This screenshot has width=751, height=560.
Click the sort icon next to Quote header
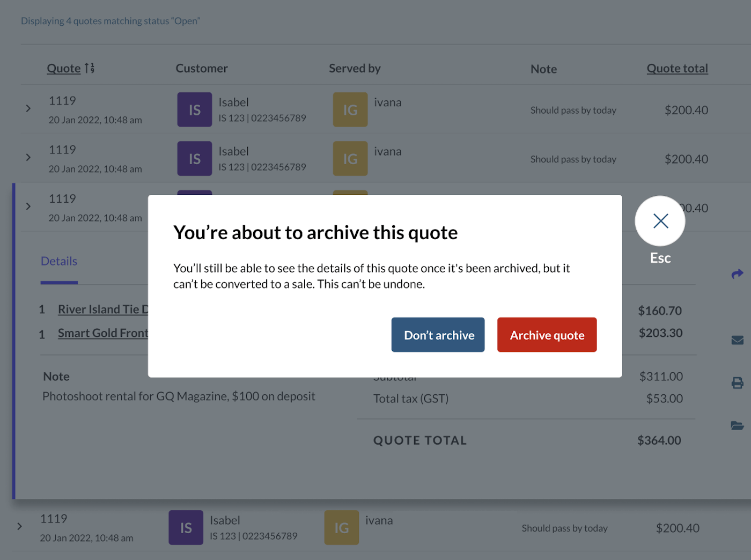pyautogui.click(x=89, y=68)
